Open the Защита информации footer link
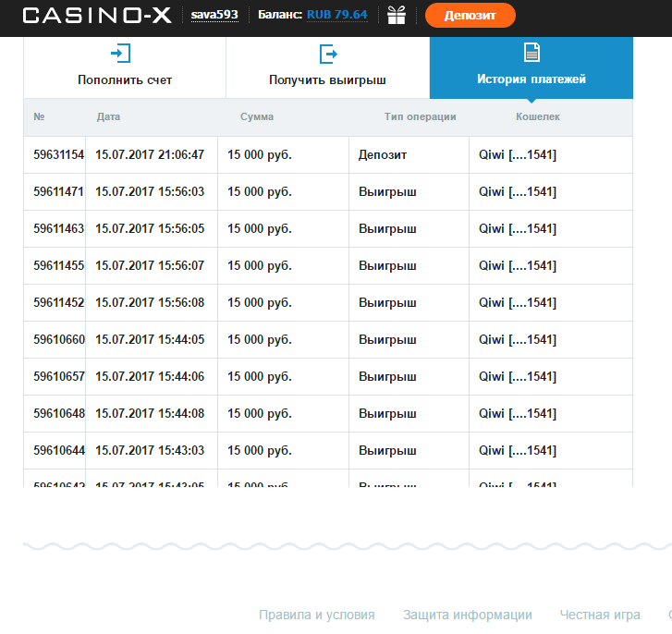The height and width of the screenshot is (634, 672). pyautogui.click(x=467, y=615)
